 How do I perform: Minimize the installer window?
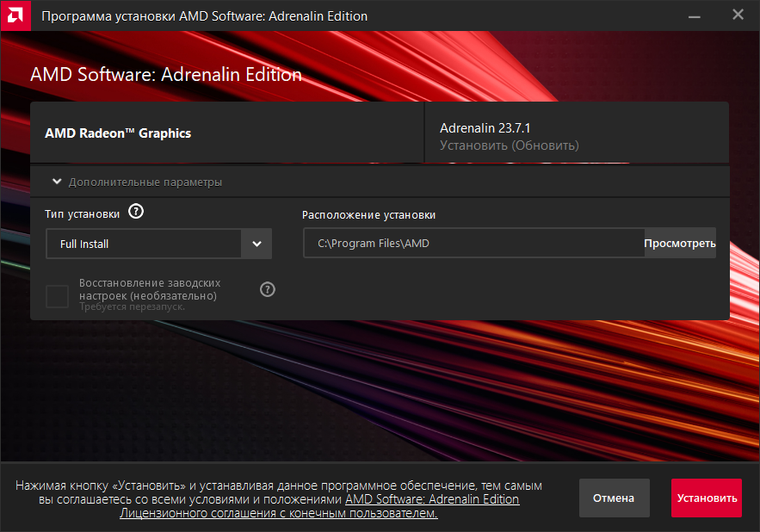[x=694, y=16]
